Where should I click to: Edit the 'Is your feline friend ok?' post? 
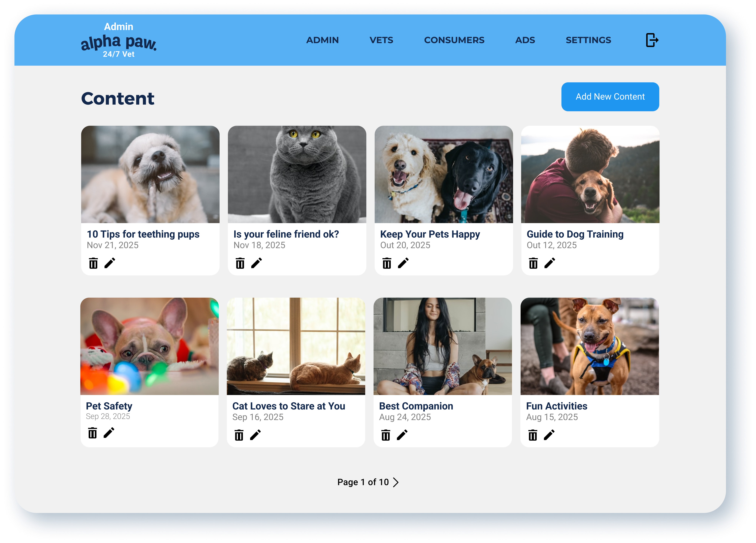click(256, 263)
